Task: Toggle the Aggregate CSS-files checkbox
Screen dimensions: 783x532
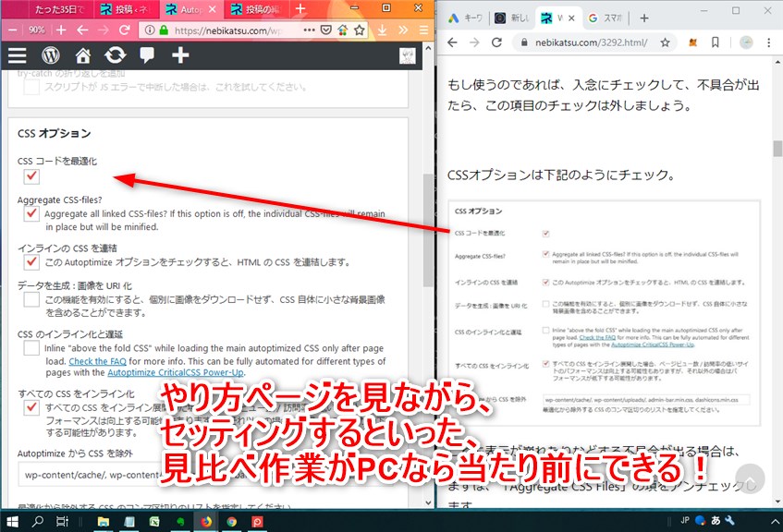Action: [31, 213]
